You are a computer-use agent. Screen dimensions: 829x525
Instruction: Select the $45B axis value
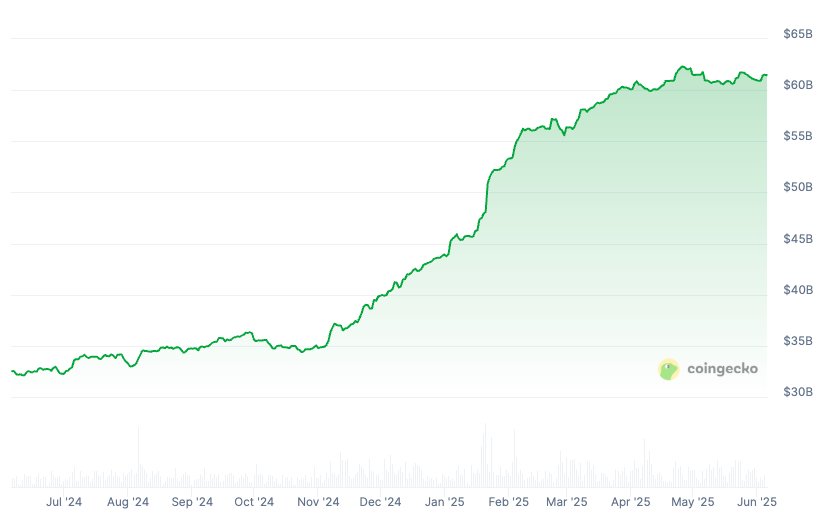tap(798, 239)
